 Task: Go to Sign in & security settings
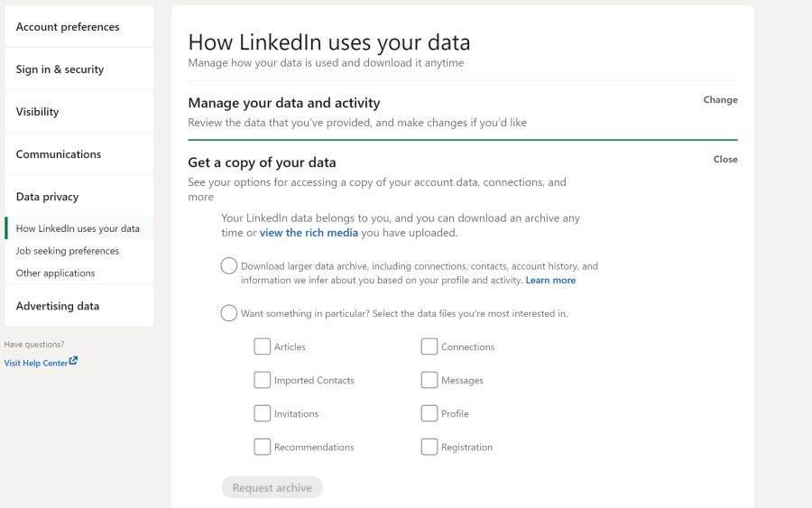(x=60, y=69)
